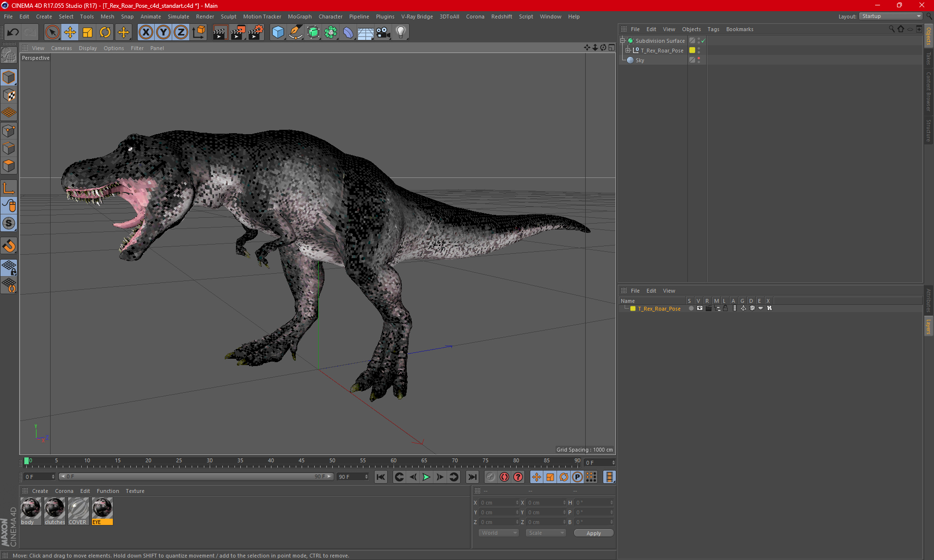Add a Floor environment object
This screenshot has height=560, width=934.
coord(366,32)
